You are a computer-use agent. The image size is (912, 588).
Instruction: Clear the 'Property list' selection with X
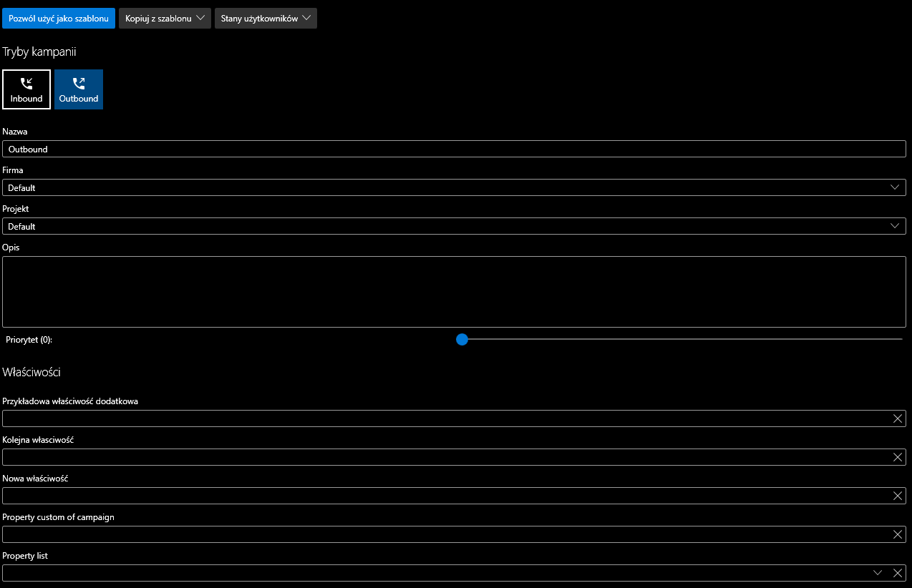(898, 573)
